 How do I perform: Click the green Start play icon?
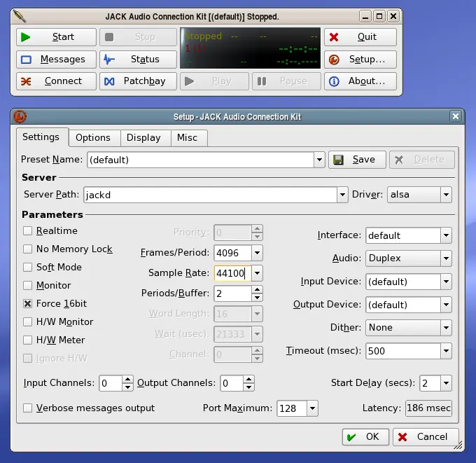pyautogui.click(x=26, y=37)
